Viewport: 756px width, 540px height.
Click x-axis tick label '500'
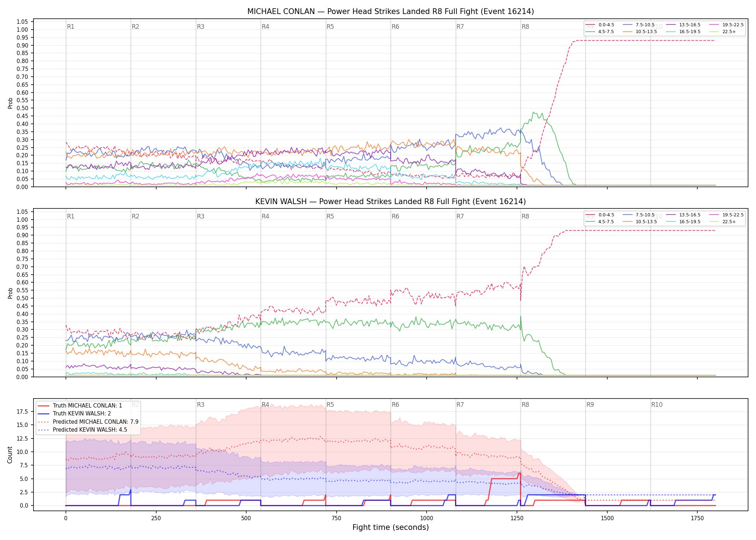pos(246,518)
